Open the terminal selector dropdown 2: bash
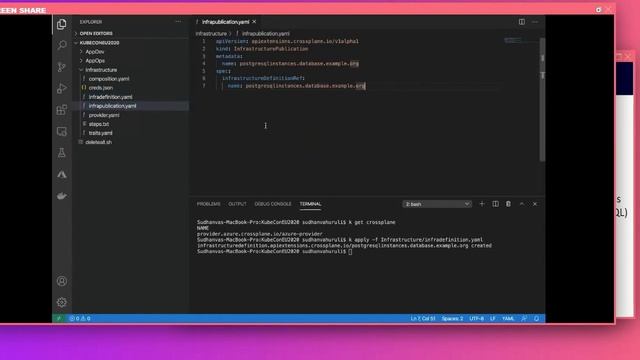The height and width of the screenshot is (360, 640). (x=437, y=204)
